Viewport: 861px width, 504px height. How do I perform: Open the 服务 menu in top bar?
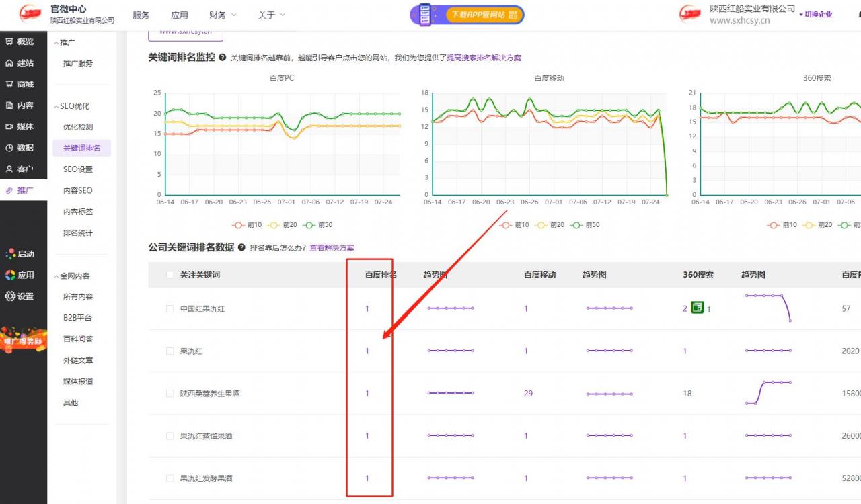(x=141, y=15)
